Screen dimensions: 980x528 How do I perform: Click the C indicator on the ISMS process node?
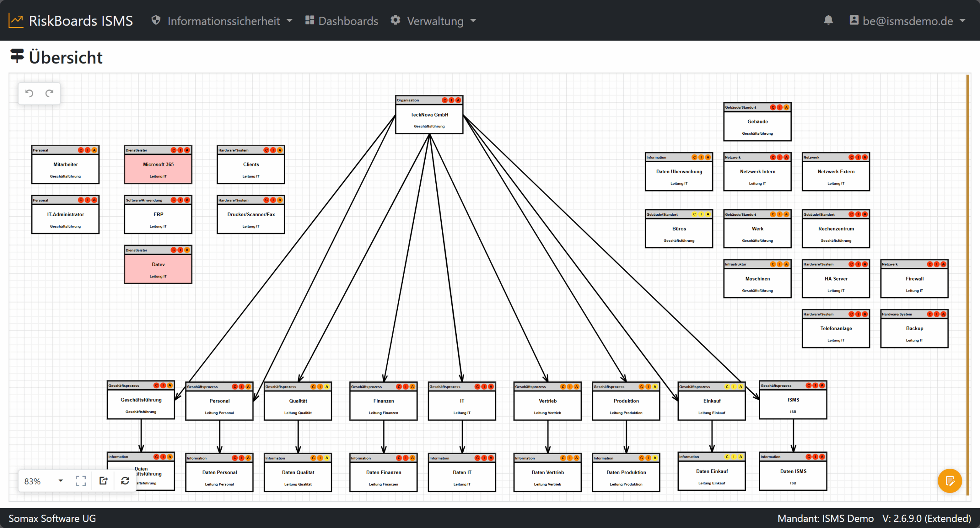coord(808,385)
